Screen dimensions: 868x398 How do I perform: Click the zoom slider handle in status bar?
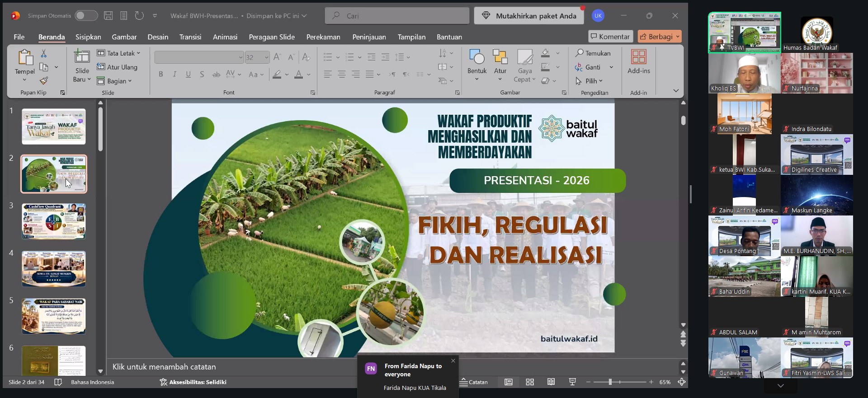(610, 382)
